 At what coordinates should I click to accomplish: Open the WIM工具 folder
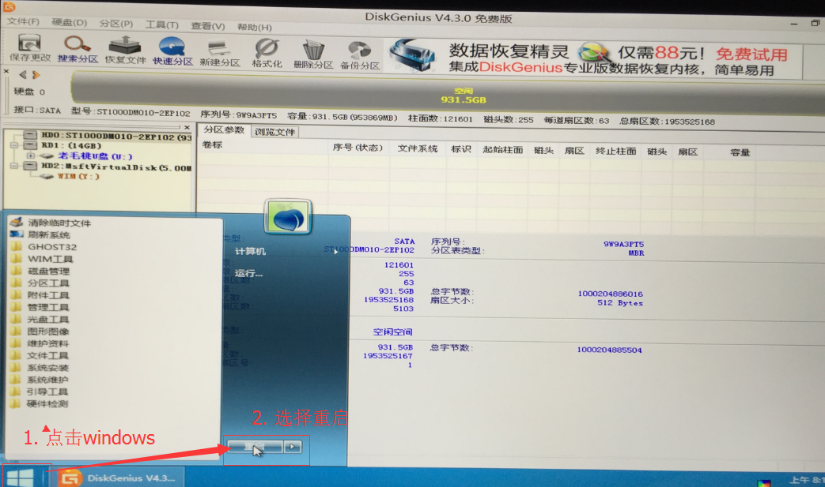[42, 259]
